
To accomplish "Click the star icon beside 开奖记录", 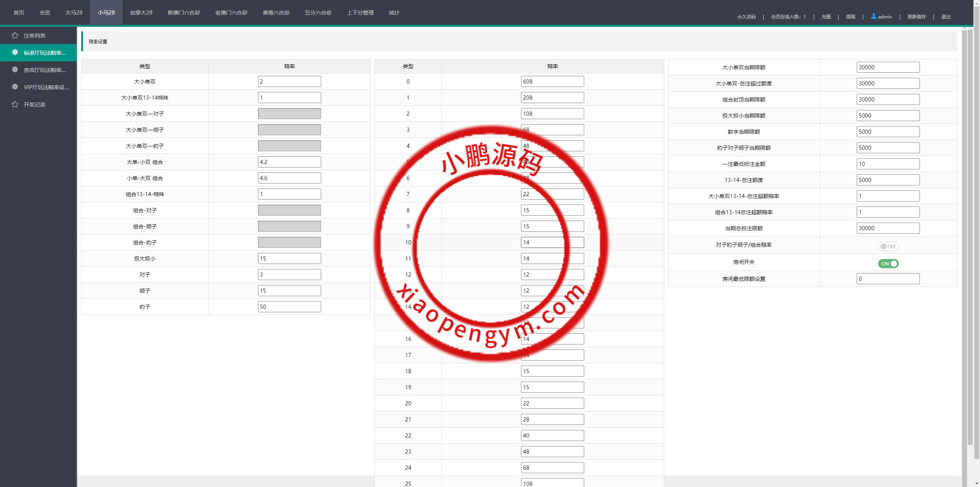I will pyautogui.click(x=15, y=104).
